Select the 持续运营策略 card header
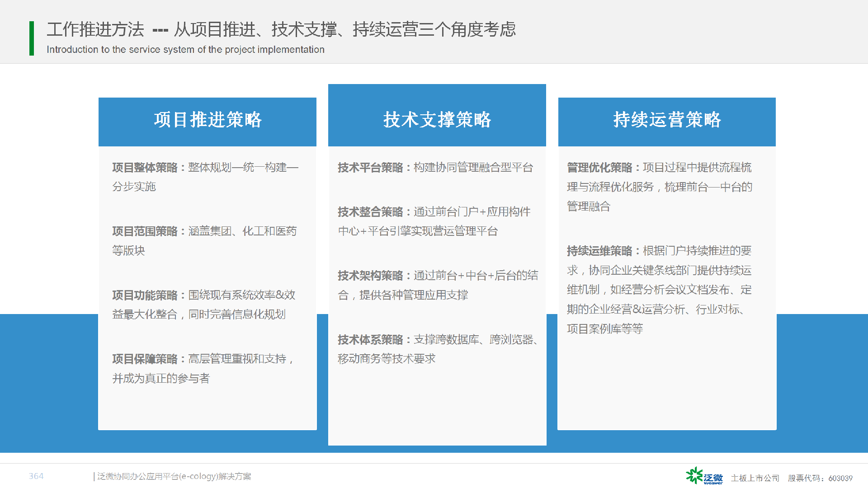Image resolution: width=868 pixels, height=488 pixels. point(667,122)
